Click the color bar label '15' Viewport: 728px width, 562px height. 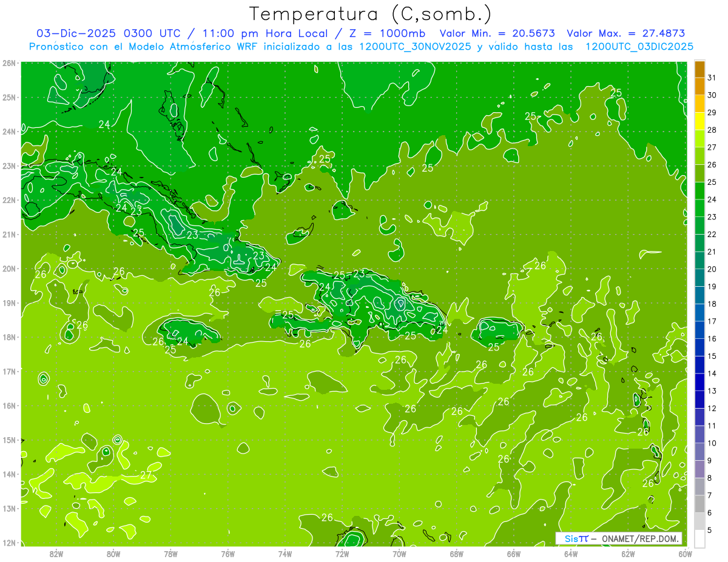712,356
